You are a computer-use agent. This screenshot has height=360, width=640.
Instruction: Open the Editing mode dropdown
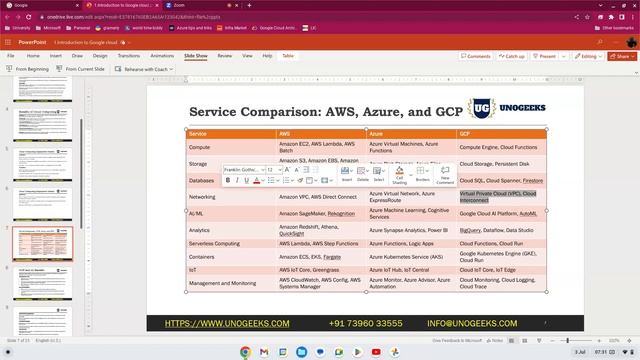point(588,56)
